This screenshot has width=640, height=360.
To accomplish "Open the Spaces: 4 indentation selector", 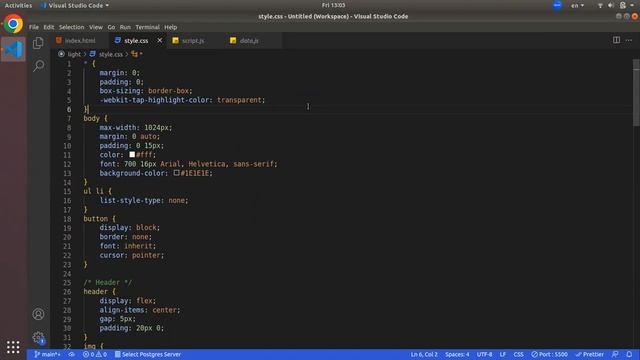I will [x=457, y=354].
